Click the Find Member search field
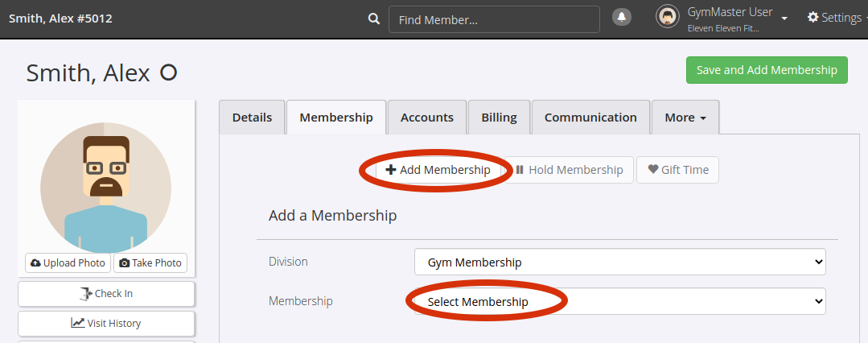 pos(495,19)
